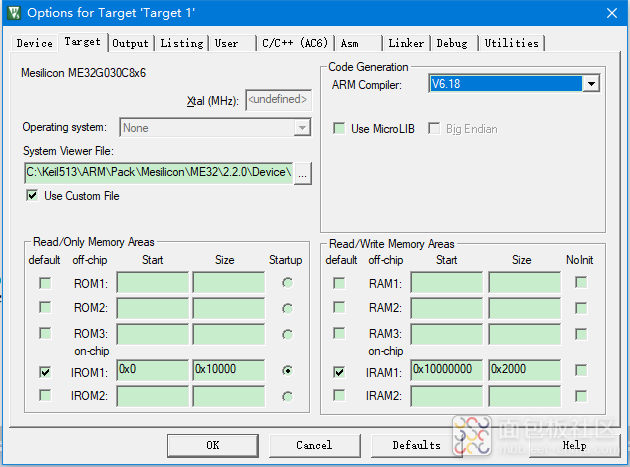The width and height of the screenshot is (630, 467).
Task: Enable NoInit for IRAM2
Action: pos(581,396)
